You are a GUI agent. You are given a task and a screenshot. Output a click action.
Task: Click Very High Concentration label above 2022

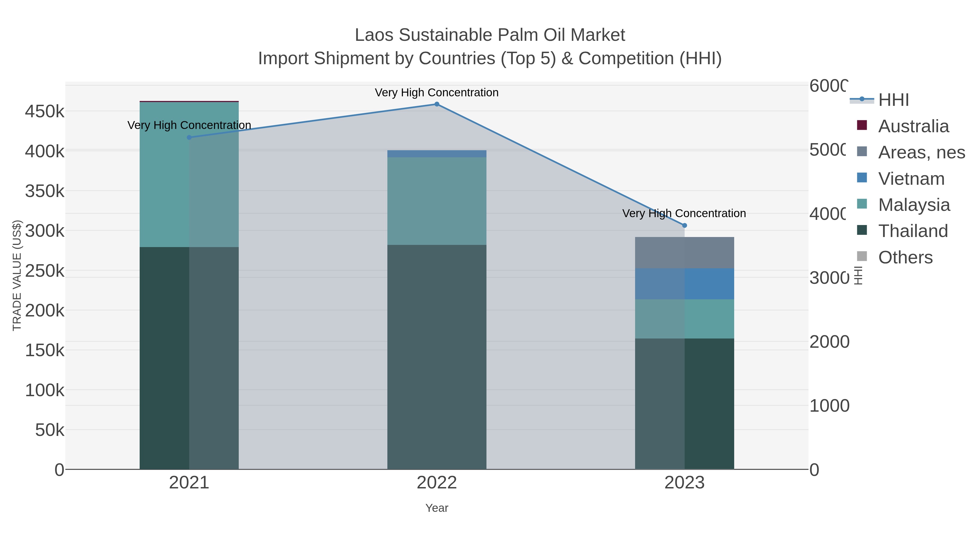tap(437, 93)
